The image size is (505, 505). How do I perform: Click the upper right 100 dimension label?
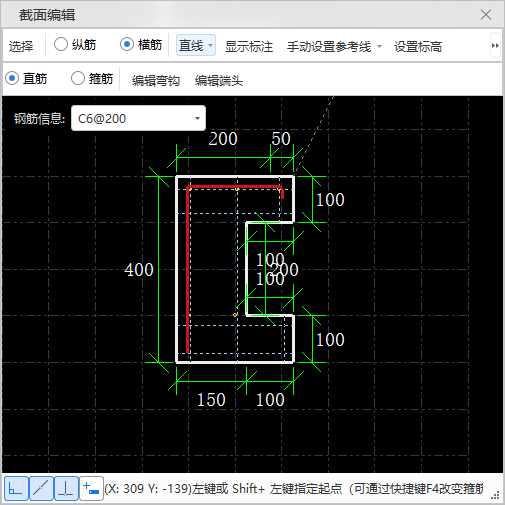point(330,200)
